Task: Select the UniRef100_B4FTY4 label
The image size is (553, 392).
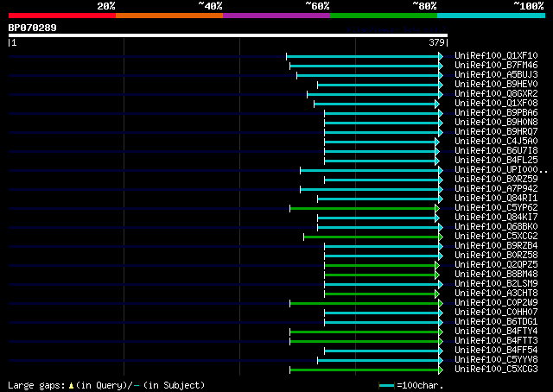Action: tap(496, 332)
